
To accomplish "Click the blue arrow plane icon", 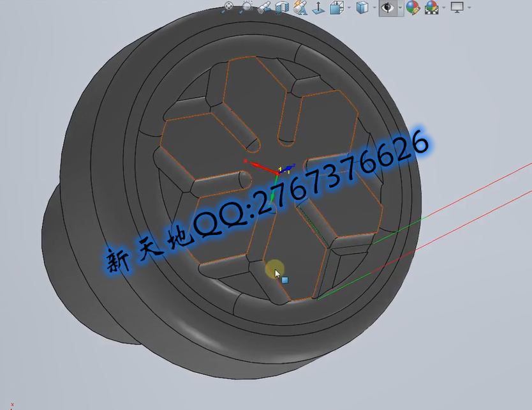I will point(318,8).
